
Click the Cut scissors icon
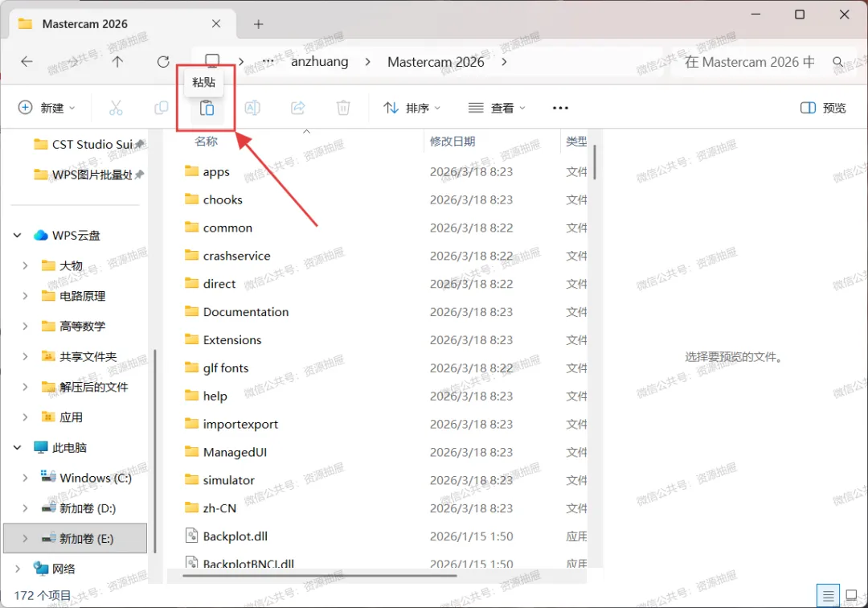coord(116,108)
